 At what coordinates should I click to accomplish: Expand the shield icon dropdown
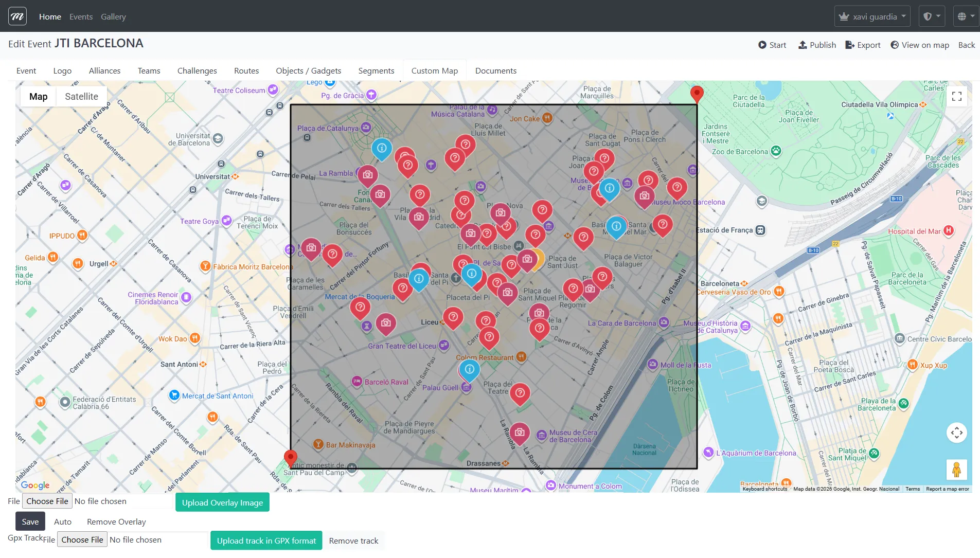[931, 16]
